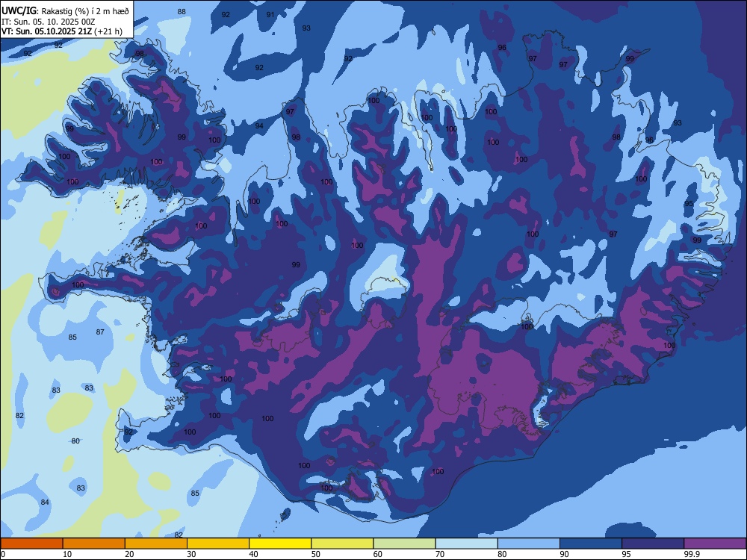This screenshot has width=747, height=560.
Task: Click the legend scale label '70'
Action: 440,554
